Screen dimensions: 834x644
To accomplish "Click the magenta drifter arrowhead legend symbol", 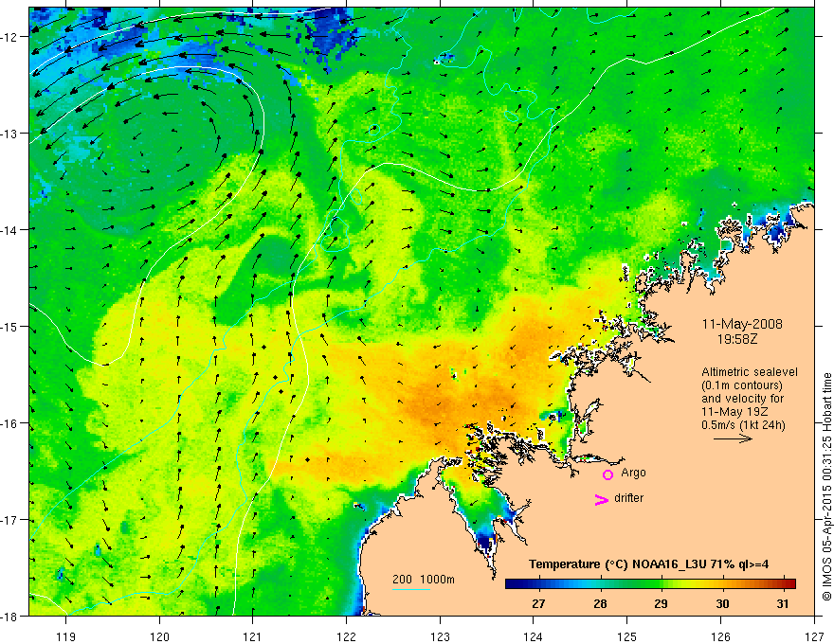I will [602, 499].
